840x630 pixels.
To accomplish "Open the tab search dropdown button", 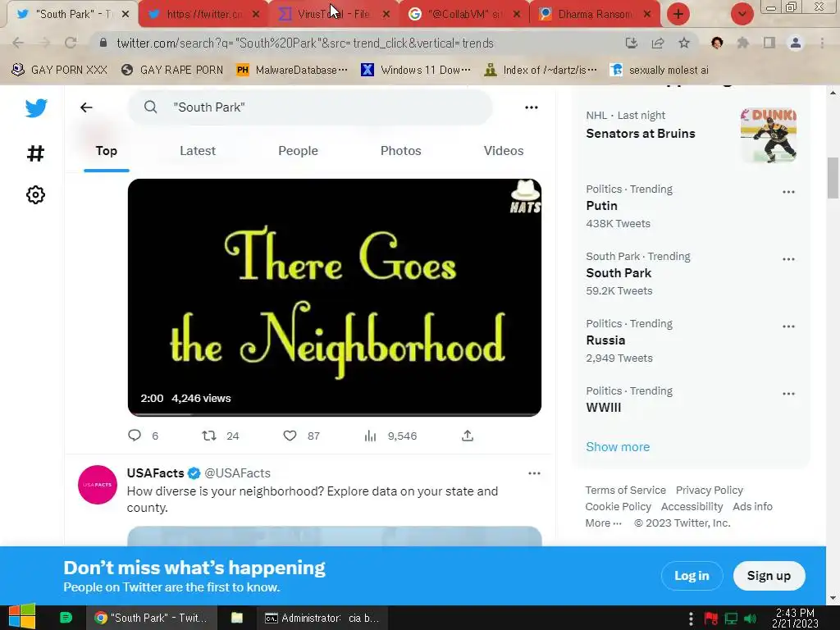I will click(742, 14).
